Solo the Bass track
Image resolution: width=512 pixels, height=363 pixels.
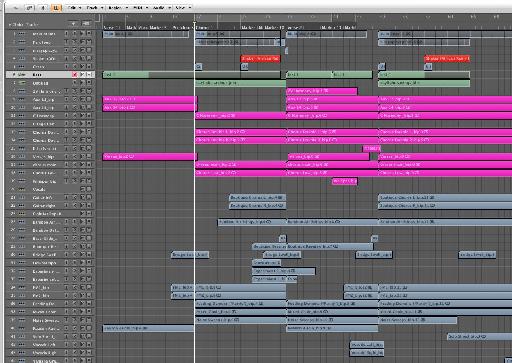pyautogui.click(x=89, y=75)
